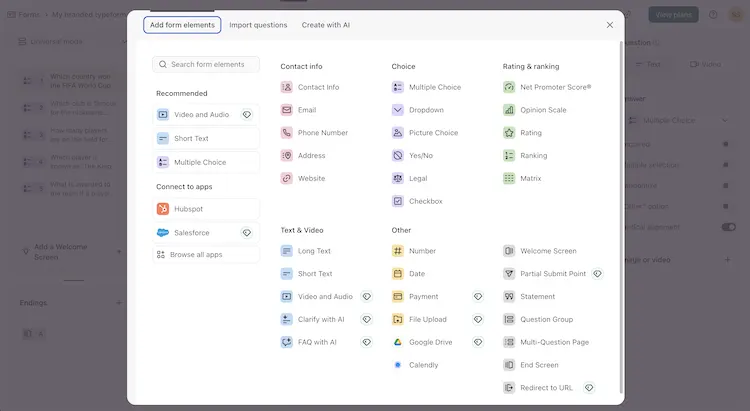Add the Address element

[303, 156]
